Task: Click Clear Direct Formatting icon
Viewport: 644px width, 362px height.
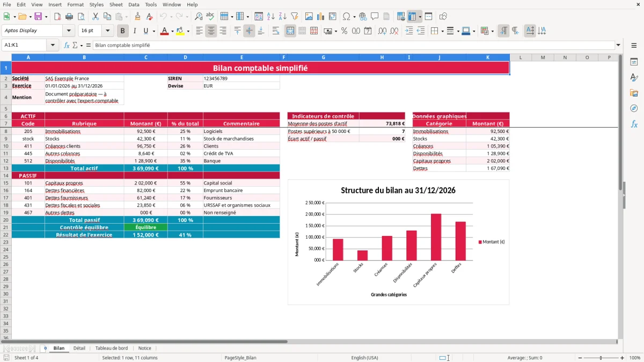Action: [x=150, y=17]
